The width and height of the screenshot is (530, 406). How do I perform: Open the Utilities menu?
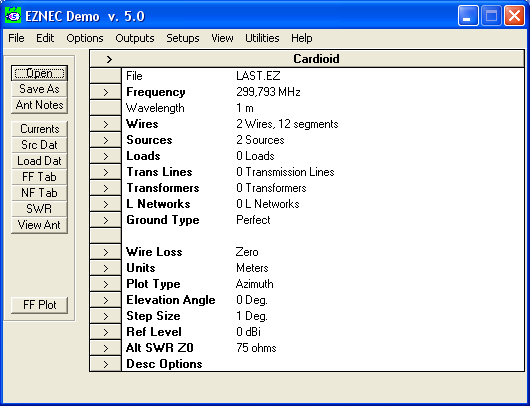[x=262, y=38]
